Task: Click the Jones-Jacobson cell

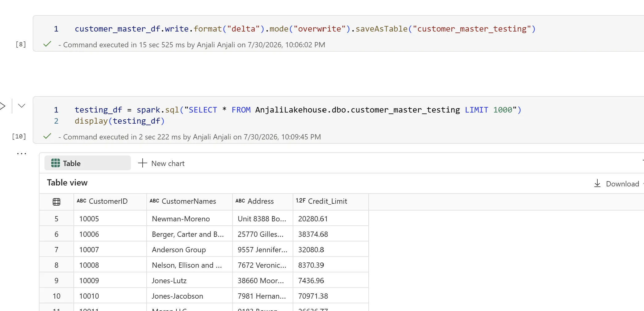Action: coord(189,296)
